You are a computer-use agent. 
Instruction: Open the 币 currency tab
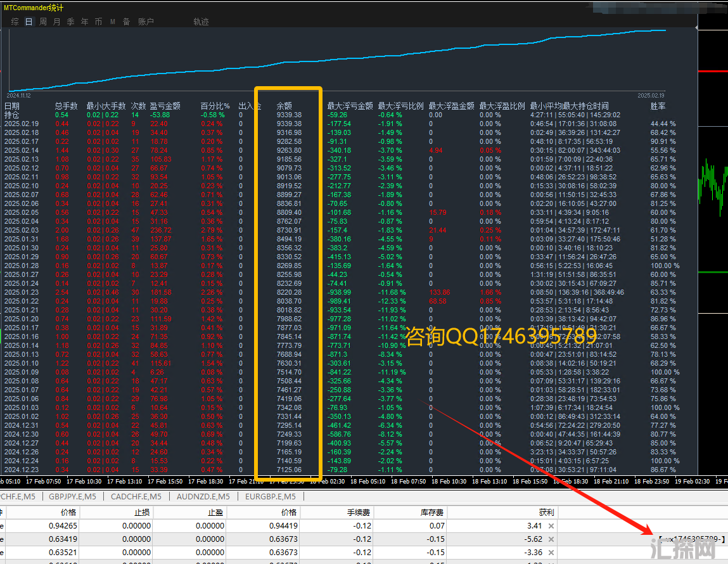[98, 22]
